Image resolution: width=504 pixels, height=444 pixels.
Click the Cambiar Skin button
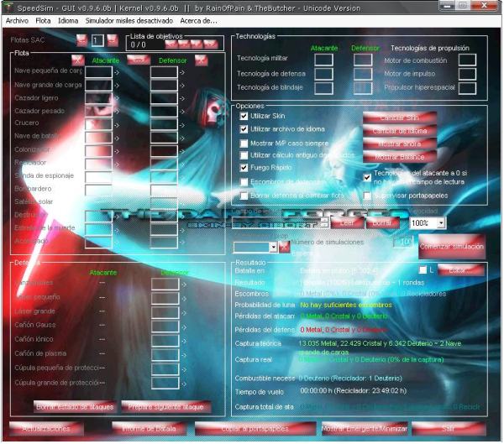pos(400,118)
